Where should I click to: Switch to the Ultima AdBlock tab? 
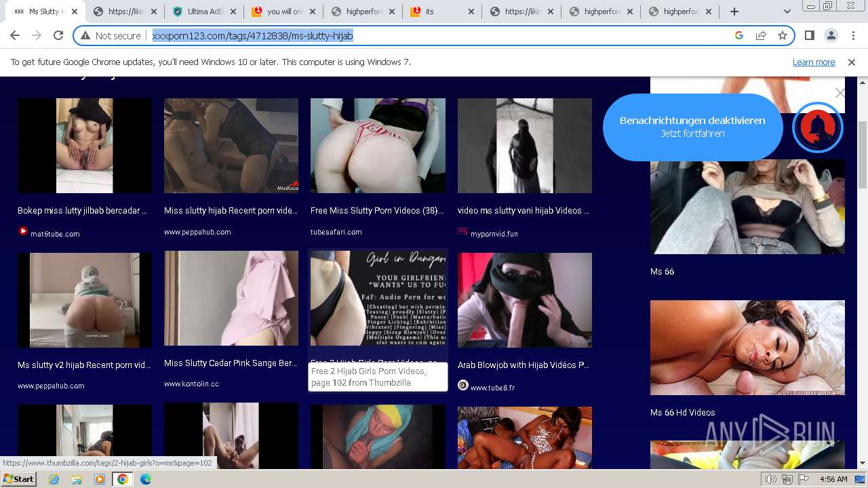199,12
